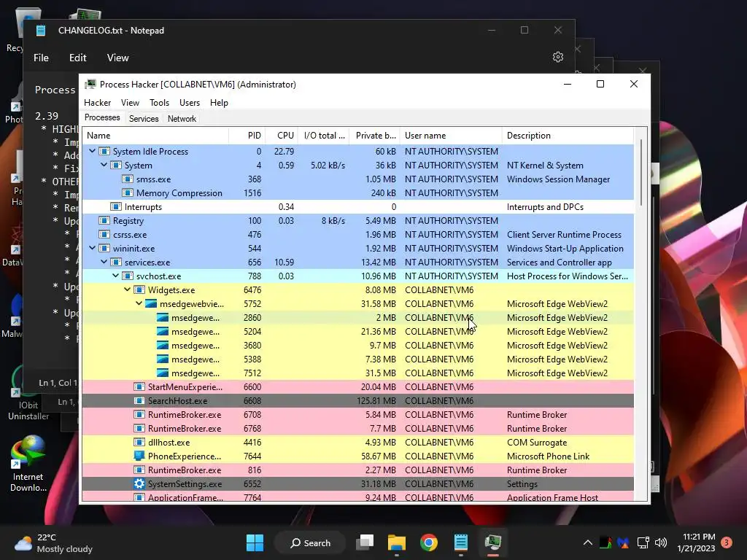747x560 pixels.
Task: Click the 125.81 MB private bytes value
Action: tap(376, 401)
